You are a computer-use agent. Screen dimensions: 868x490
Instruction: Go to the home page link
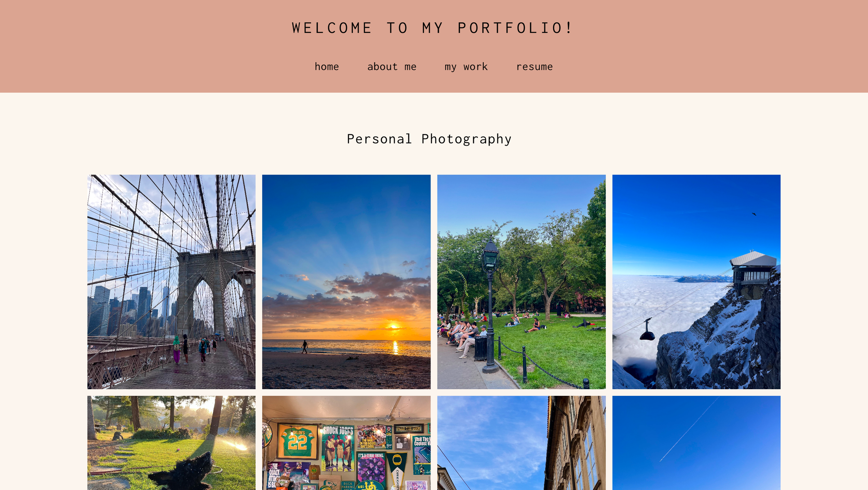326,67
